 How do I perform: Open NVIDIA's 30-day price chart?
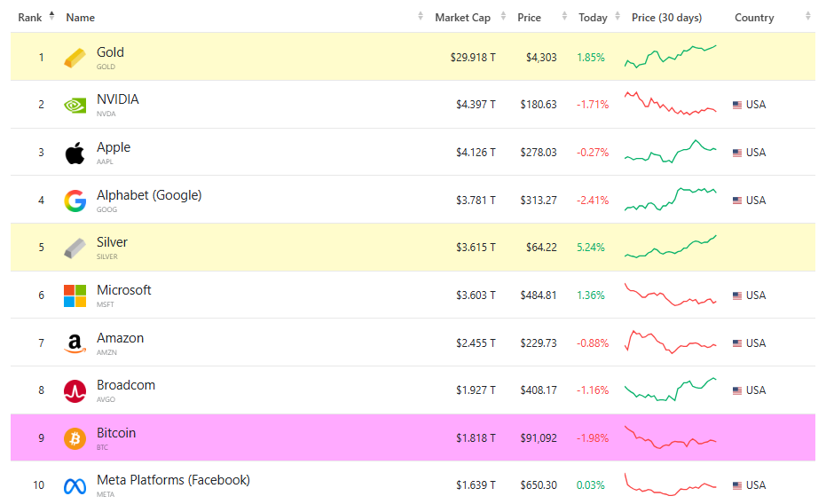coord(670,104)
